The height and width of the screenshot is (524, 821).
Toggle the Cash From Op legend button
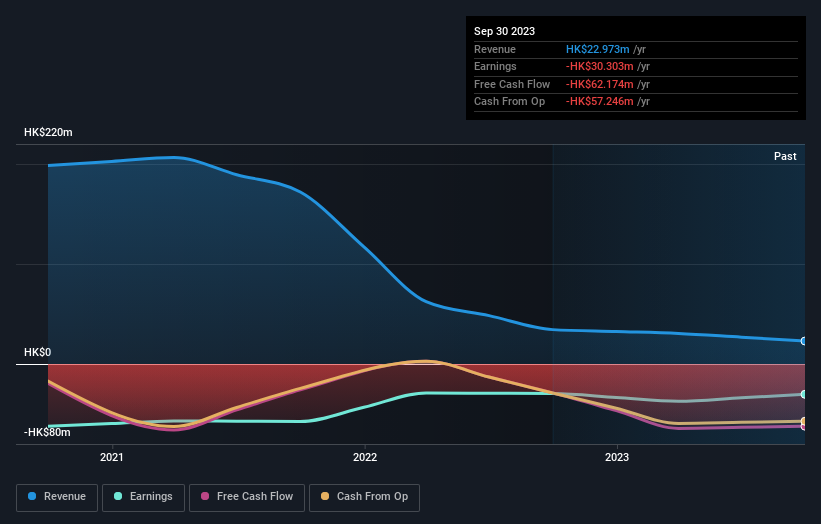tap(364, 497)
